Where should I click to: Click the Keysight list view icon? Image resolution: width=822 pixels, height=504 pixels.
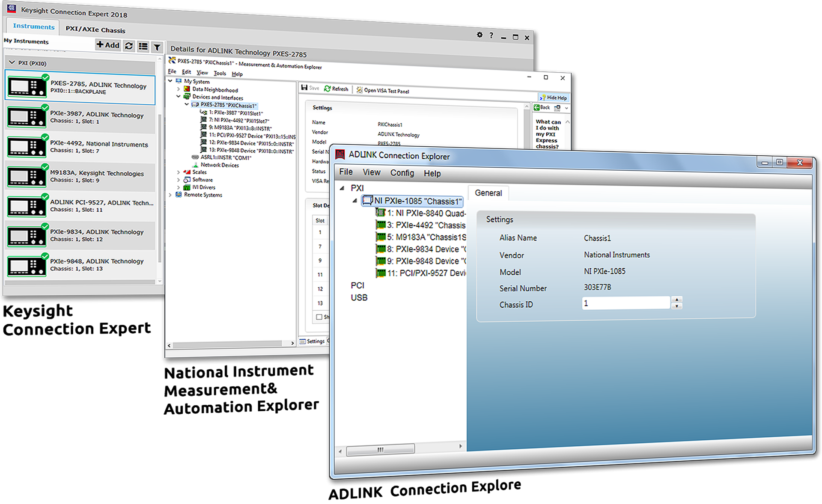[x=143, y=46]
